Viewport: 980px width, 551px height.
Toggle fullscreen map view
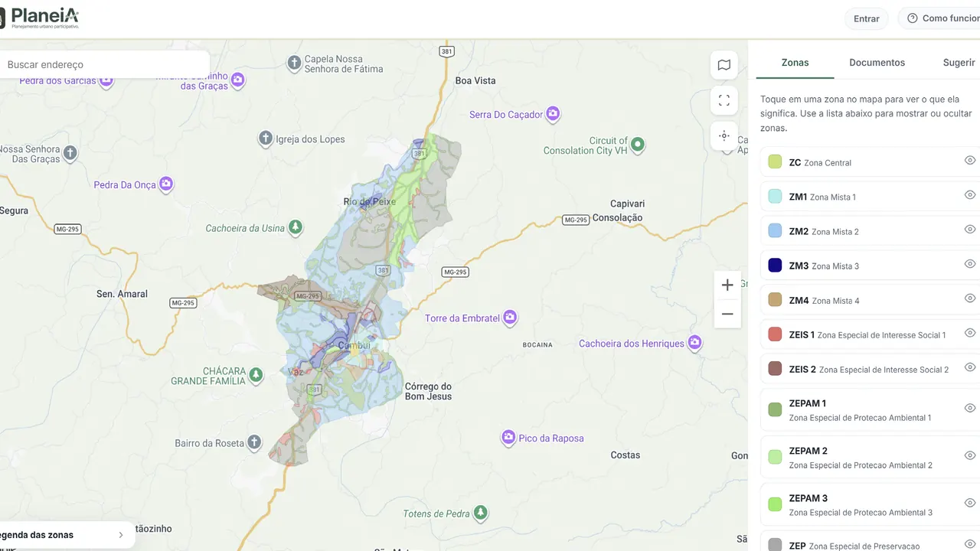click(724, 100)
